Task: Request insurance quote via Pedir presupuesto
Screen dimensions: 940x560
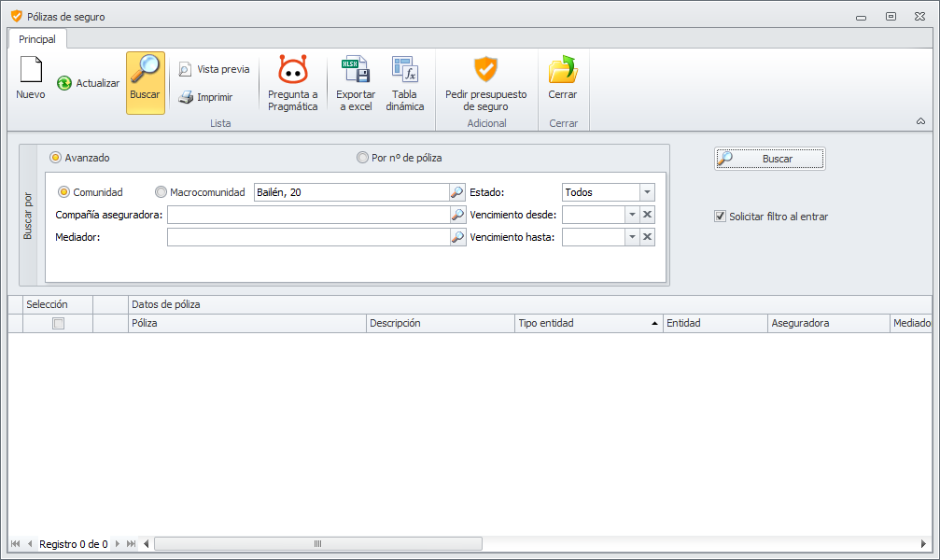Action: click(485, 83)
